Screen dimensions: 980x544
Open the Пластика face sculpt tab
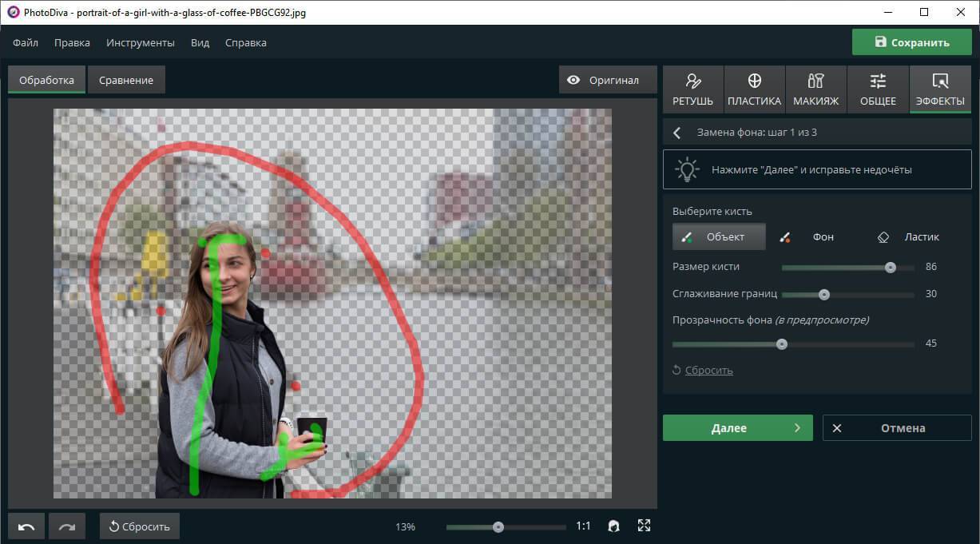[754, 89]
